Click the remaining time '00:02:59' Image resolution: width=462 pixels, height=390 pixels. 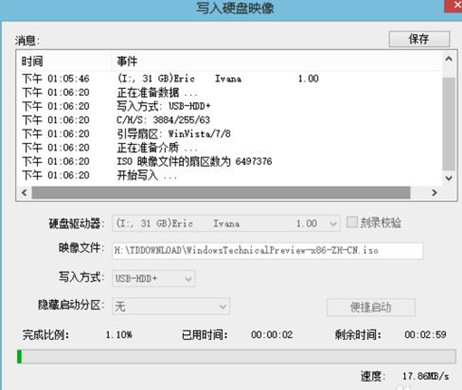425,335
